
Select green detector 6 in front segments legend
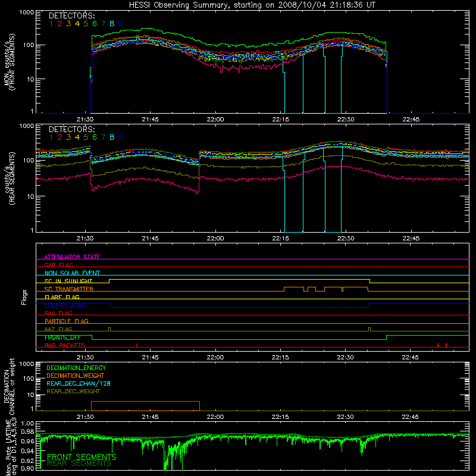pyautogui.click(x=95, y=24)
